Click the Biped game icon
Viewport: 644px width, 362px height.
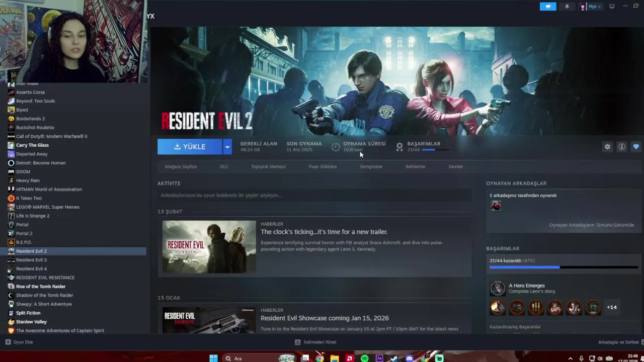pyautogui.click(x=11, y=110)
